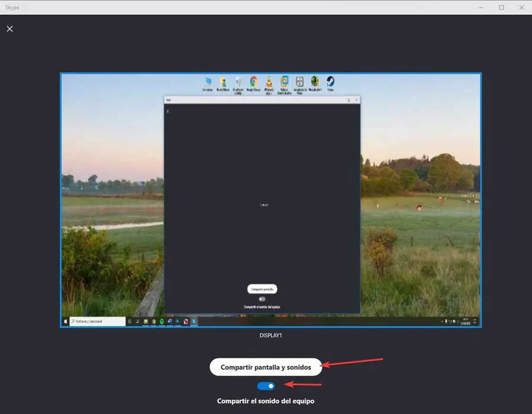Click the DISPLAY1 caption text
This screenshot has height=414, width=532.
click(x=271, y=335)
